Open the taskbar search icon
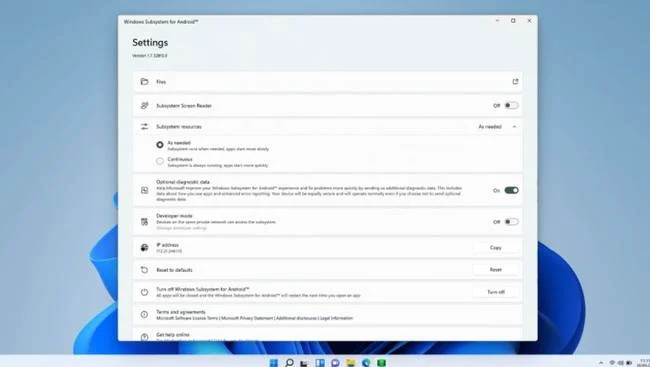 click(x=289, y=363)
